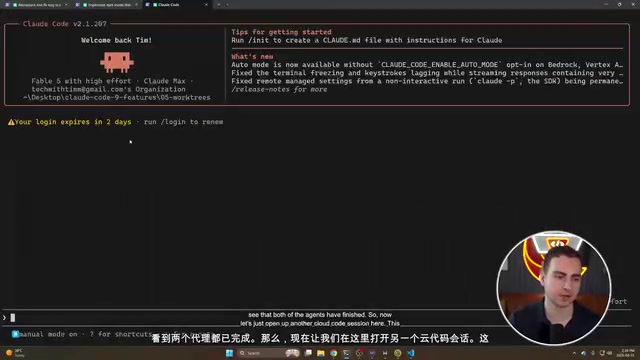The height and width of the screenshot is (360, 640).
Task: Show hidden system tray icons
Action: coord(574,353)
